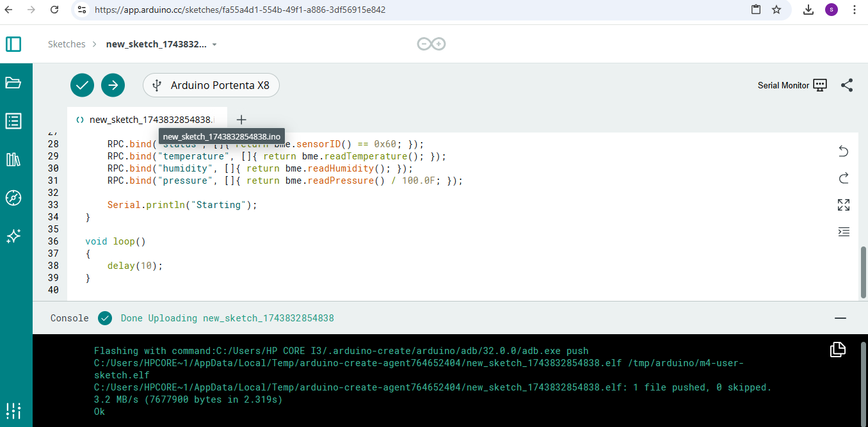This screenshot has width=868, height=427.
Task: Enter fullscreen editor mode
Action: pyautogui.click(x=844, y=205)
